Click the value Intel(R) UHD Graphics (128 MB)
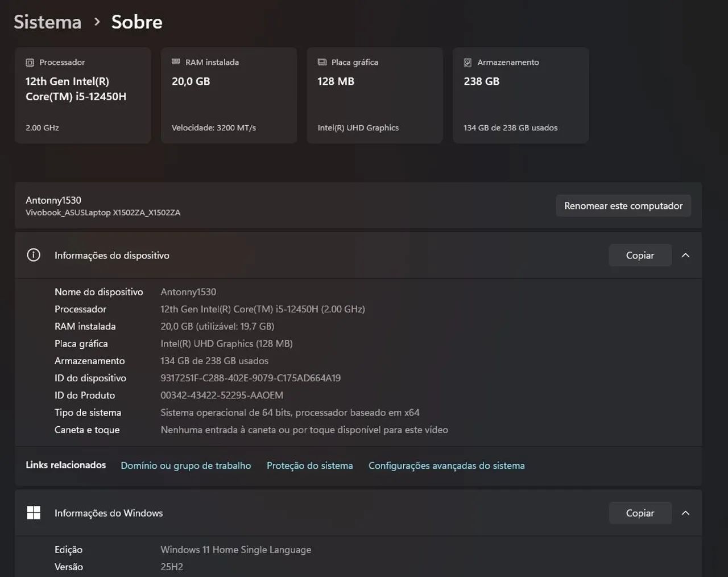This screenshot has width=728, height=577. point(226,343)
